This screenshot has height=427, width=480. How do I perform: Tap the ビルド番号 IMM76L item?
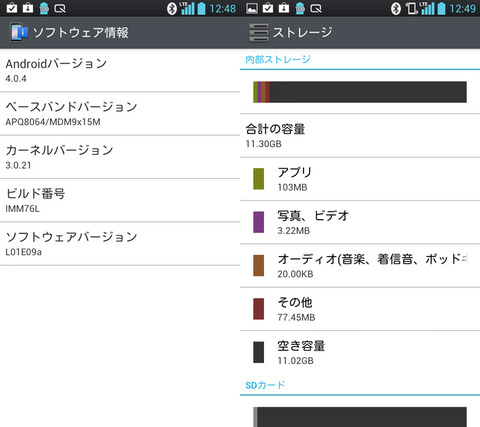point(120,200)
